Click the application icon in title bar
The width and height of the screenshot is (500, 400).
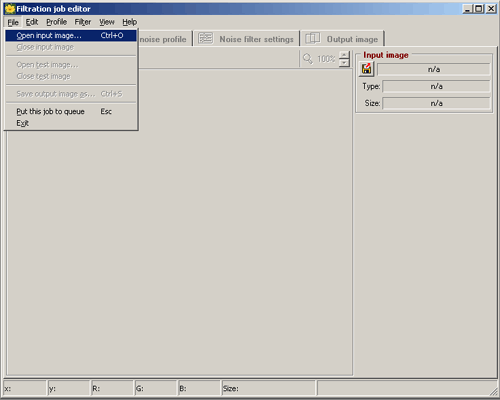coord(10,9)
